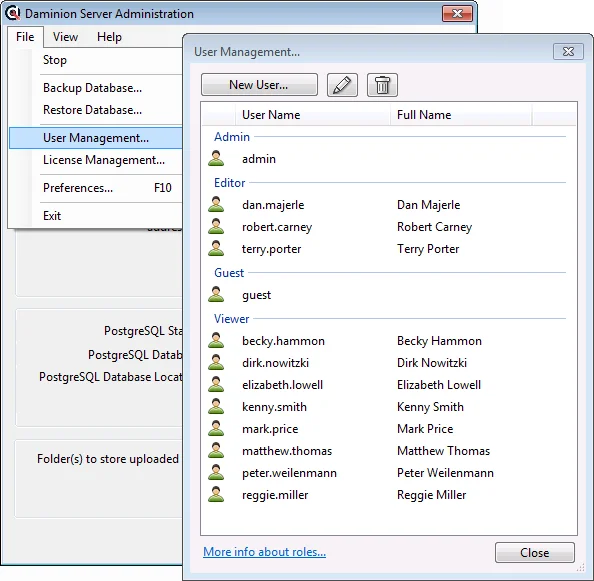
Task: Click the full name Elizabeth Lowell
Action: pos(439,385)
